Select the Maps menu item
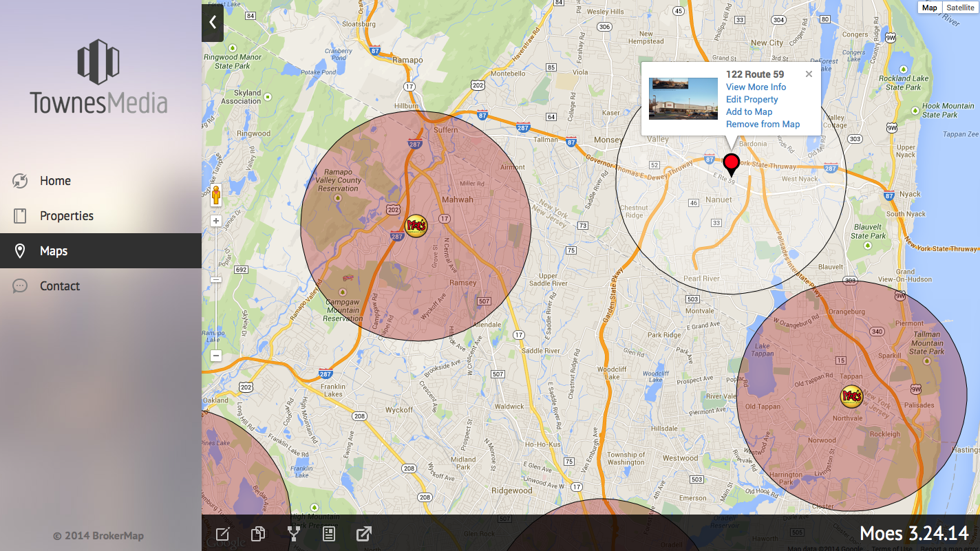Screen dimensions: 980x551 click(100, 251)
